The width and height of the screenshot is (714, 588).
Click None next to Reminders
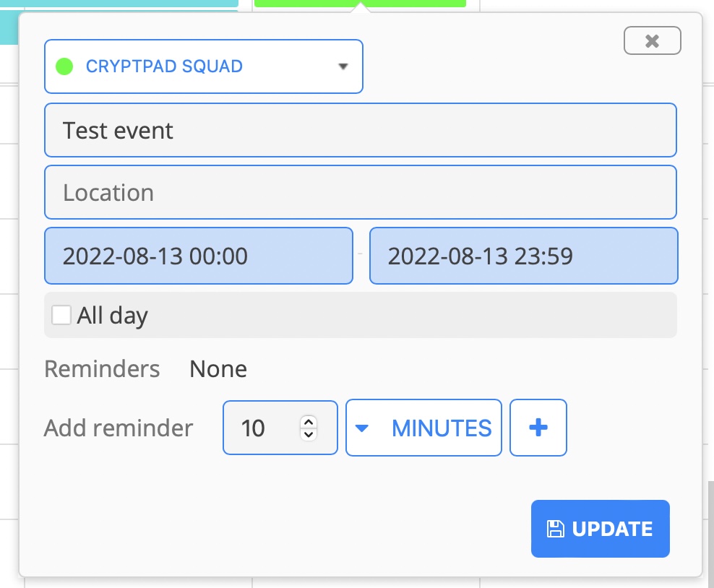point(218,368)
